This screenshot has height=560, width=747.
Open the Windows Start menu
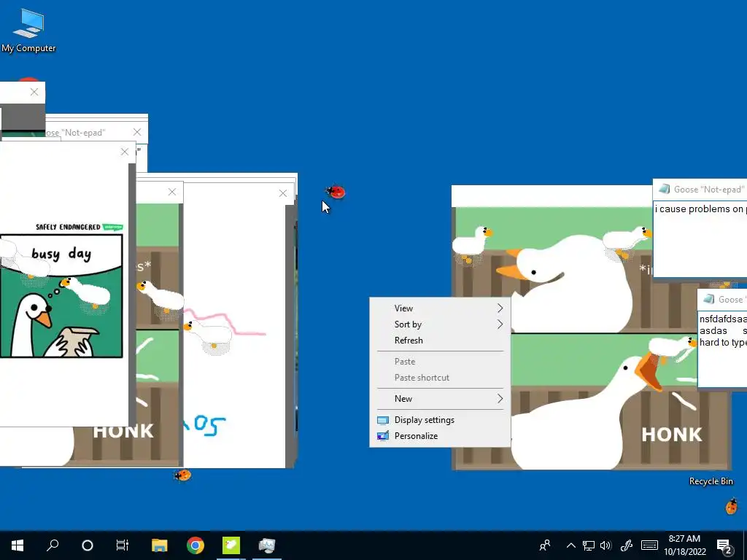pyautogui.click(x=18, y=545)
